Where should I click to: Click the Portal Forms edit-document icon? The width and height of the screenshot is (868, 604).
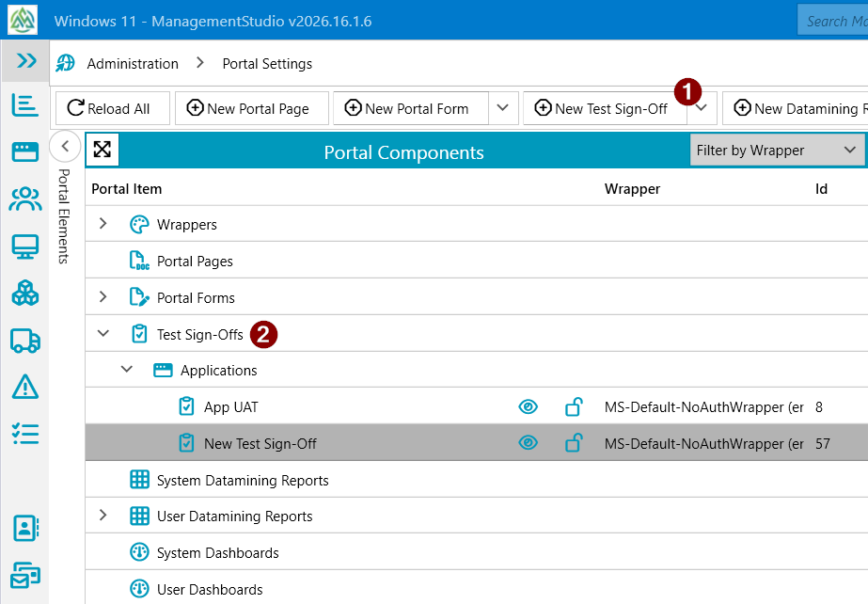(139, 297)
